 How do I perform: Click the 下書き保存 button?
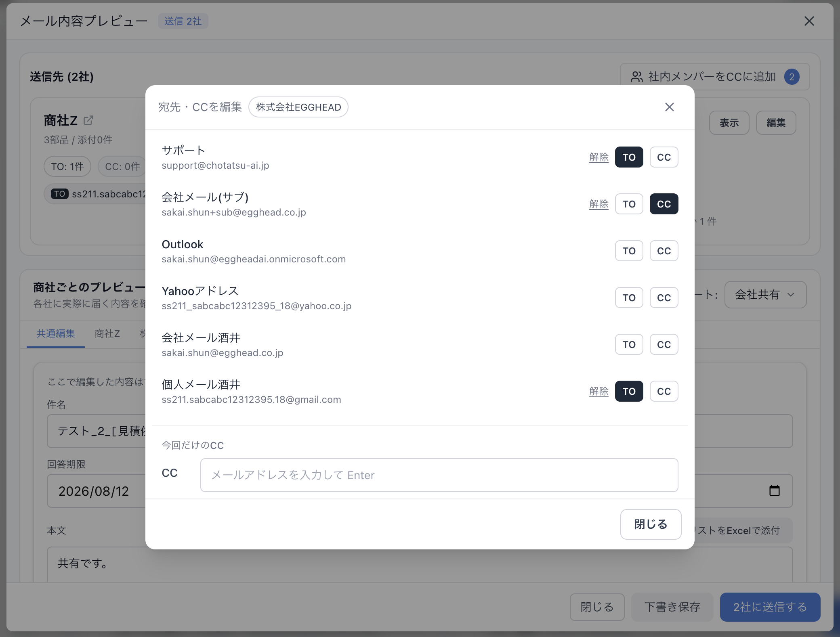click(x=672, y=607)
